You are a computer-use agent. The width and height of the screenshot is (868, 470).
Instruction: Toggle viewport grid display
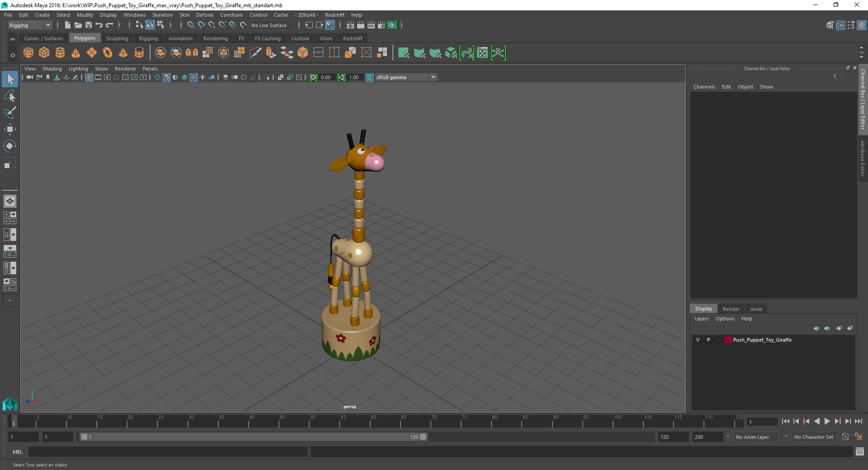pyautogui.click(x=89, y=77)
